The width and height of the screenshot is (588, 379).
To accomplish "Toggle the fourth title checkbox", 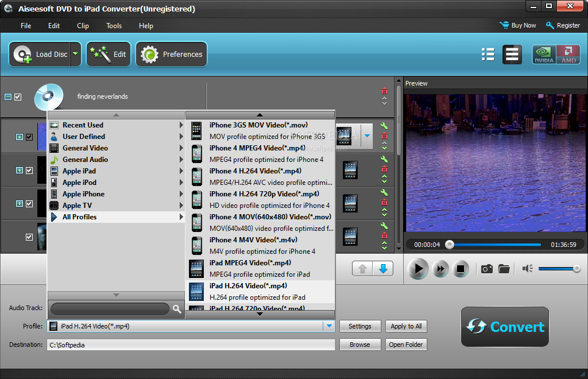I will click(x=29, y=237).
